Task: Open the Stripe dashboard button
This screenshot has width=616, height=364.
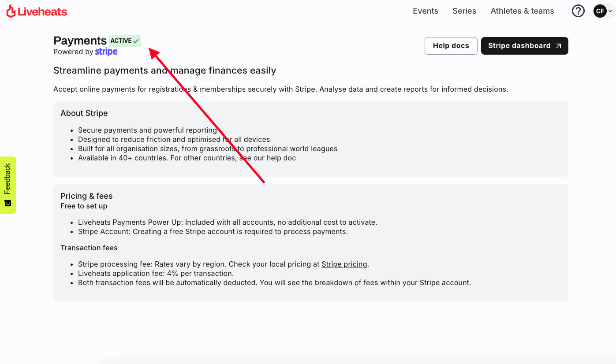Action: tap(525, 46)
